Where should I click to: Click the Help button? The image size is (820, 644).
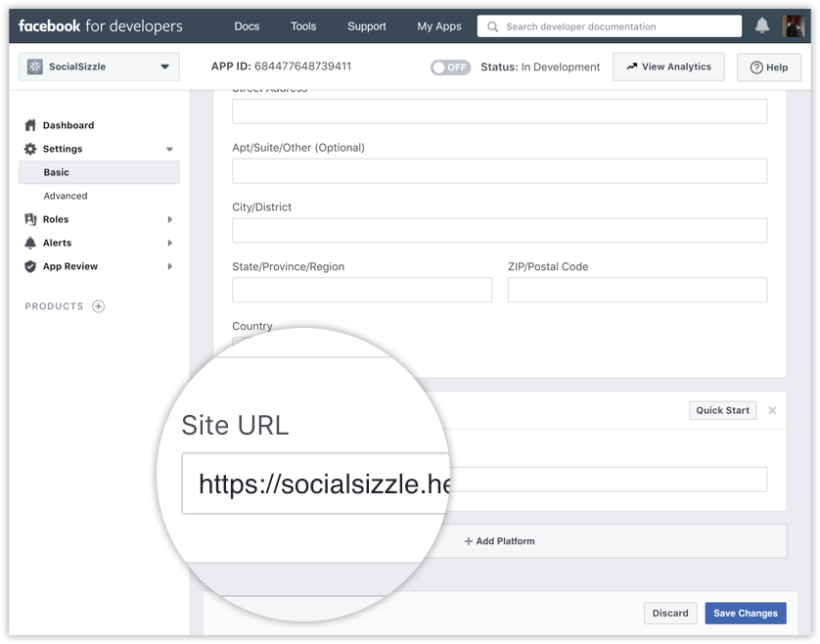click(x=769, y=68)
